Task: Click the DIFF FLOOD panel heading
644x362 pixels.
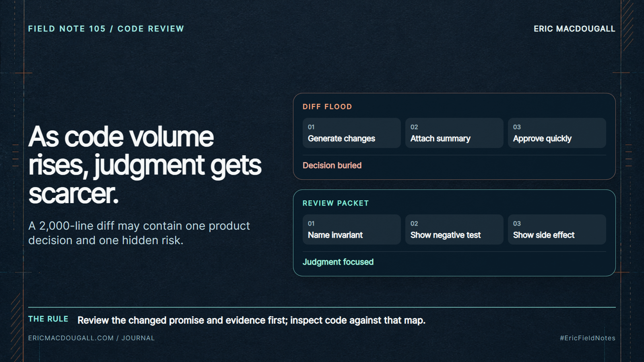Action: tap(327, 107)
